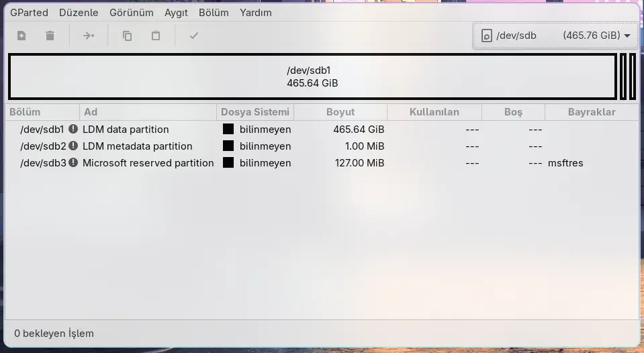The width and height of the screenshot is (644, 353).
Task: Click the Resize/Move arrow toolbar icon
Action: (88, 36)
